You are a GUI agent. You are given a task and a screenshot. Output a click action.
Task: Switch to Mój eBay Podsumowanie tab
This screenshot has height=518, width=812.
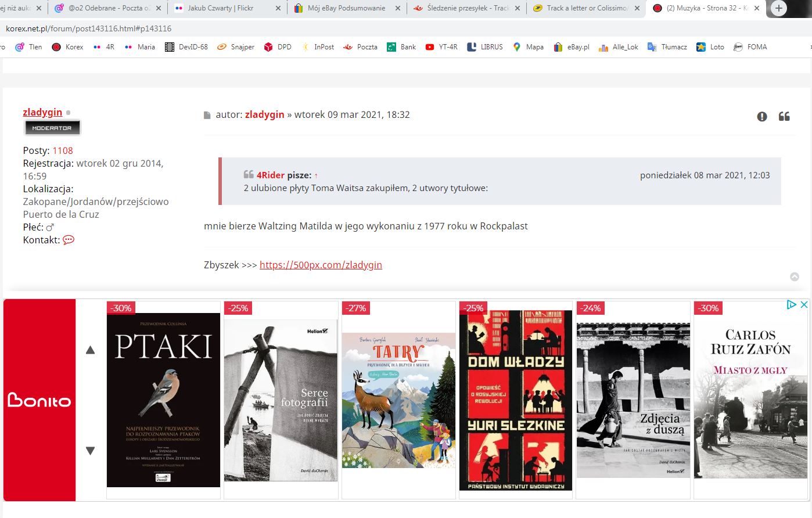[x=346, y=8]
